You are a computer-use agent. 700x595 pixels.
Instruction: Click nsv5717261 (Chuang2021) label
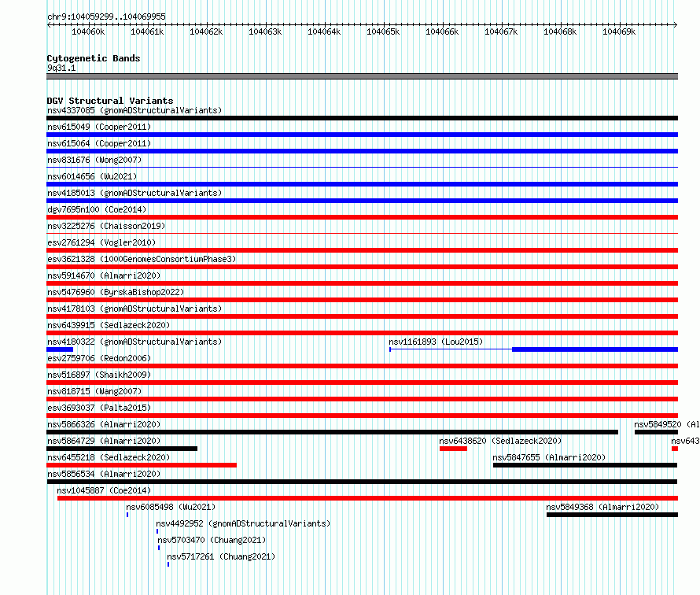tap(221, 556)
